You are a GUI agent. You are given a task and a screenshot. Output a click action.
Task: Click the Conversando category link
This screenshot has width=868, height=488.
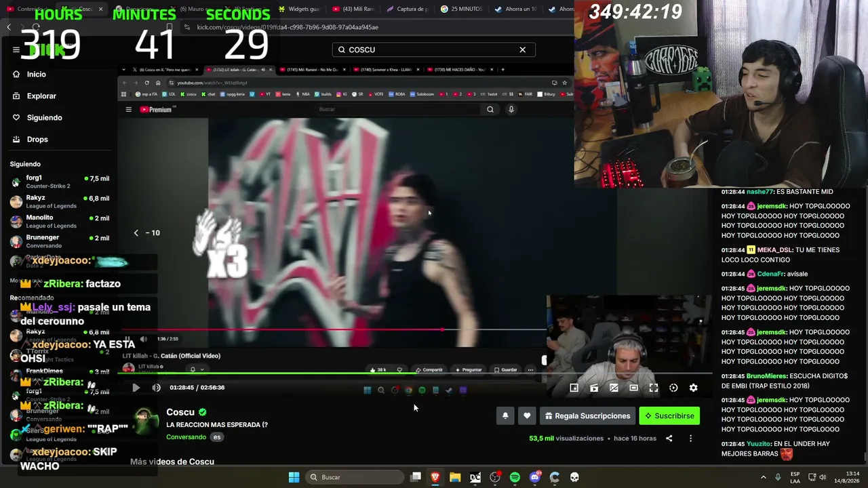(186, 437)
